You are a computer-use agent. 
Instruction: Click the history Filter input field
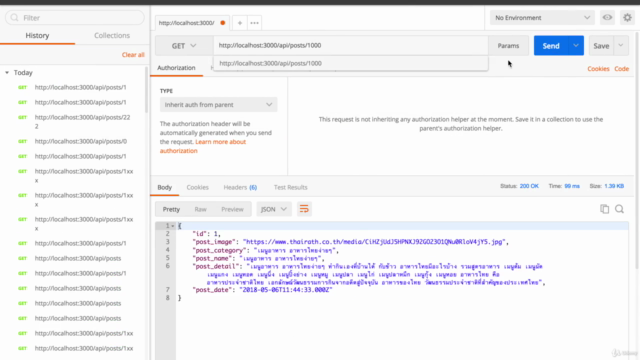tap(75, 18)
